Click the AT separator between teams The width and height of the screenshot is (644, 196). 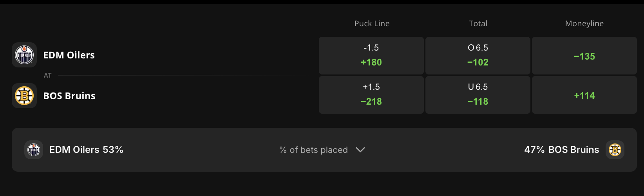[48, 75]
